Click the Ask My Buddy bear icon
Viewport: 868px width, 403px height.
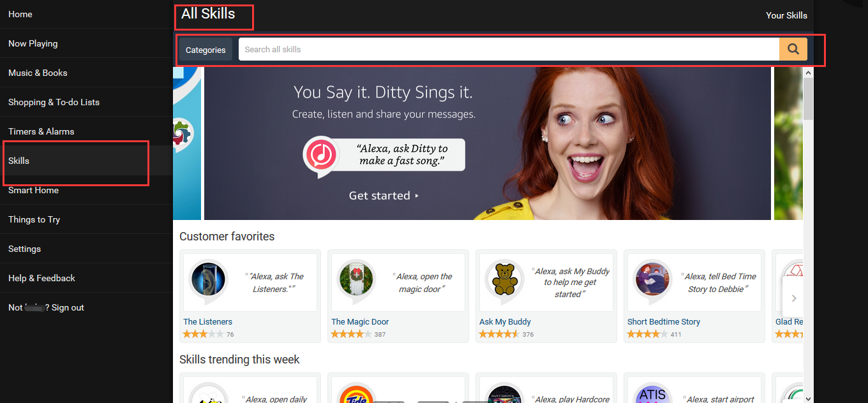tap(504, 278)
